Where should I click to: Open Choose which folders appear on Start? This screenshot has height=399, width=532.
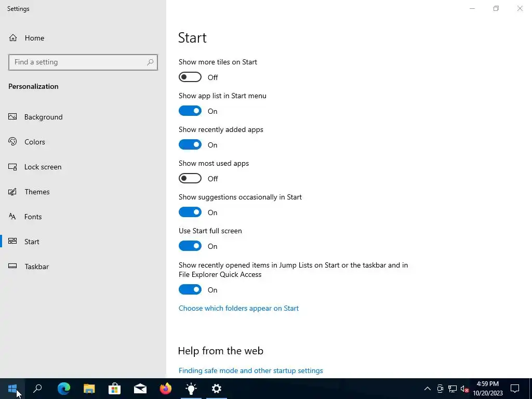pyautogui.click(x=238, y=308)
